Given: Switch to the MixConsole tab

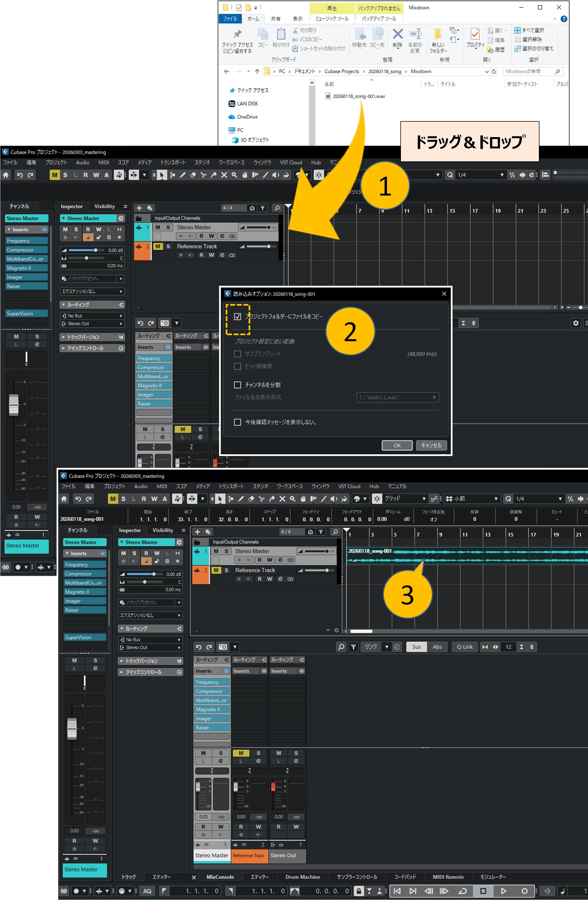Looking at the screenshot, I should 220,877.
